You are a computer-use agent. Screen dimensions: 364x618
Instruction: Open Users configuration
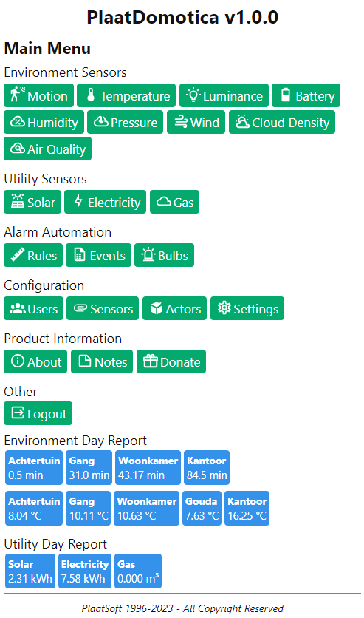tap(33, 308)
